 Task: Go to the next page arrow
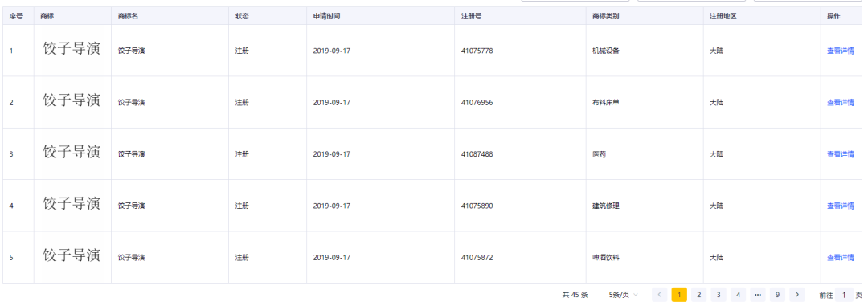point(796,295)
